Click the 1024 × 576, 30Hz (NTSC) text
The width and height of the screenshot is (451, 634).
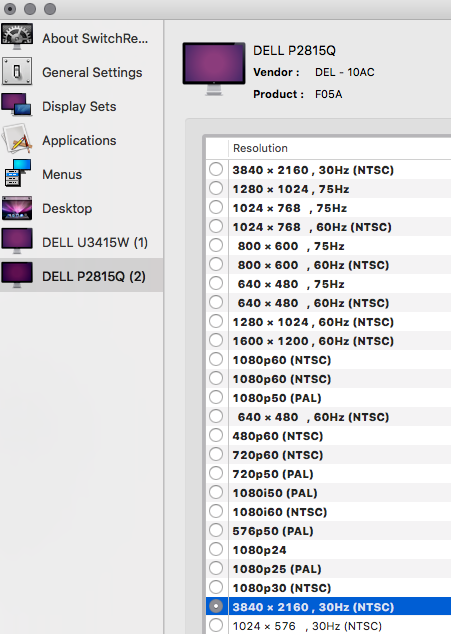click(x=307, y=626)
